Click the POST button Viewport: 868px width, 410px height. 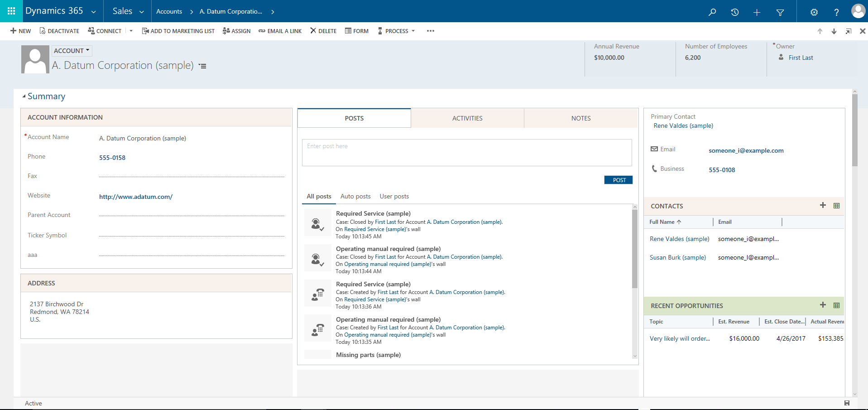click(x=619, y=180)
